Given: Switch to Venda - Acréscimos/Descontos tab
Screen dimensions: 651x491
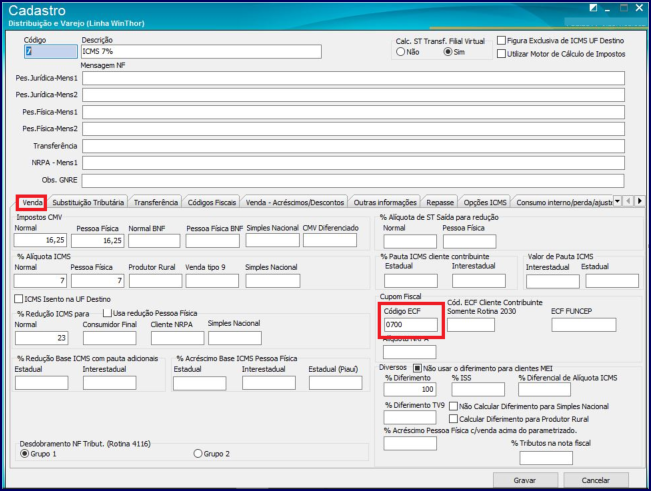Looking at the screenshot, I should click(295, 203).
